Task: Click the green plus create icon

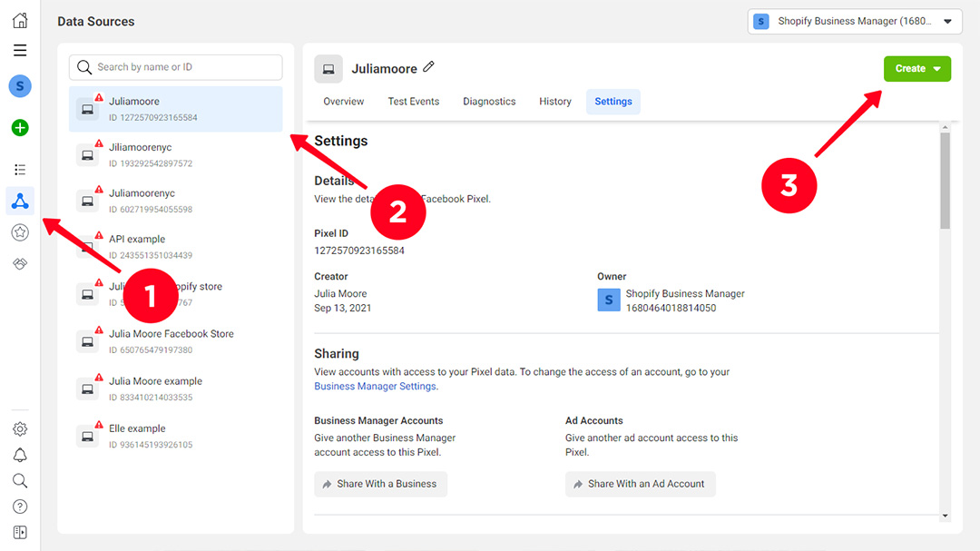Action: tap(20, 128)
